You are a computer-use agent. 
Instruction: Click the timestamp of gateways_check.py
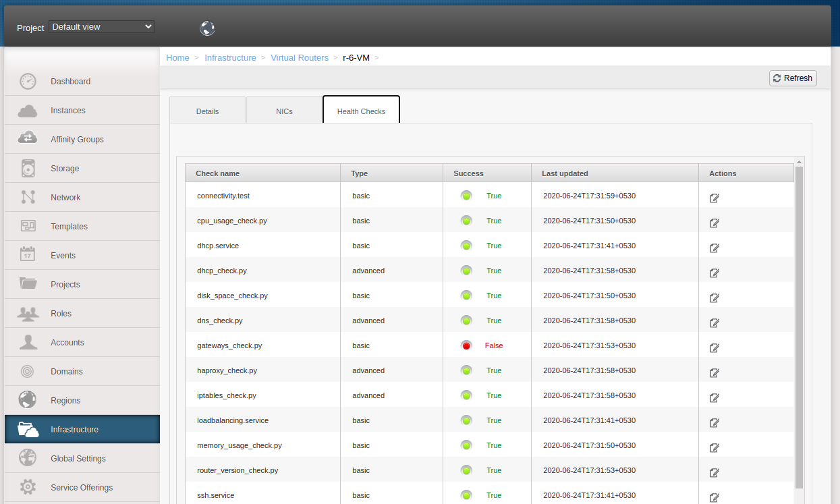pyautogui.click(x=589, y=345)
